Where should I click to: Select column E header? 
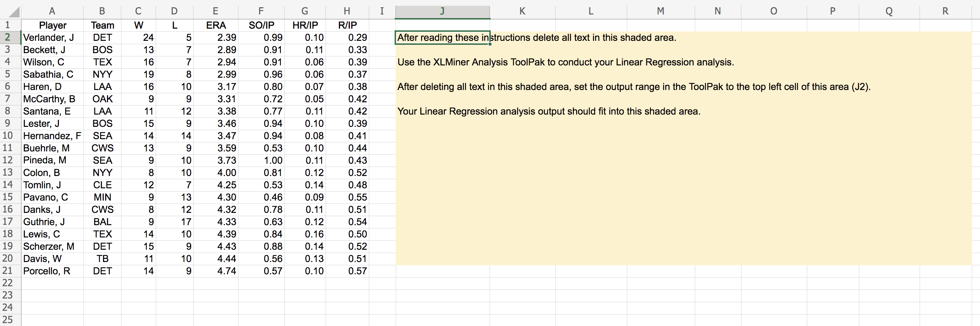(x=216, y=12)
